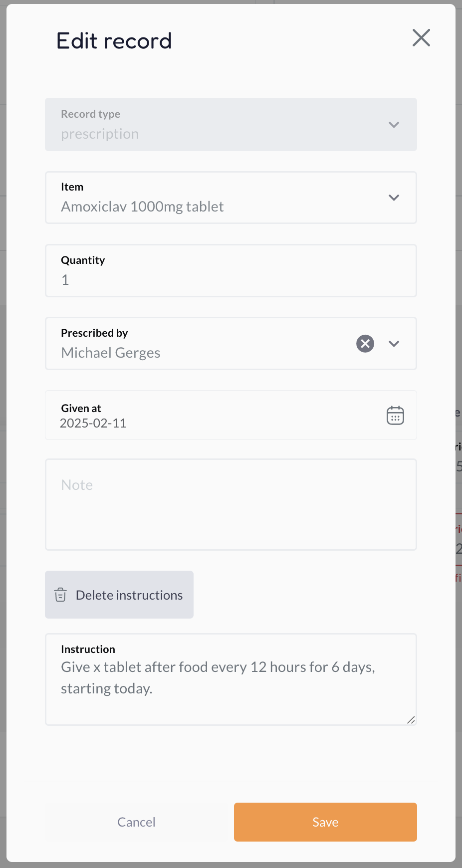Image resolution: width=462 pixels, height=868 pixels.
Task: Close the Edit record dialog
Action: [421, 37]
